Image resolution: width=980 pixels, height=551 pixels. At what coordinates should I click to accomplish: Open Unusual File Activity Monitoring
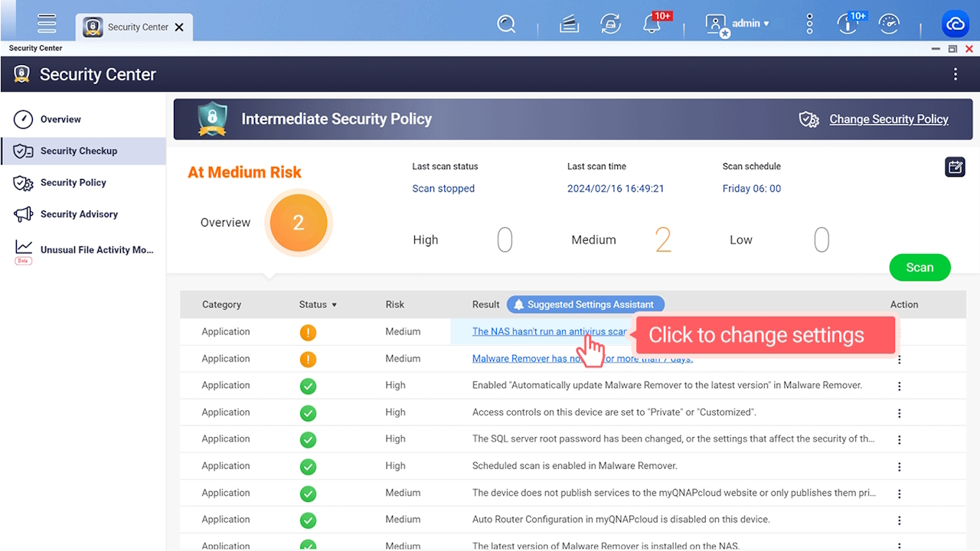(x=96, y=249)
